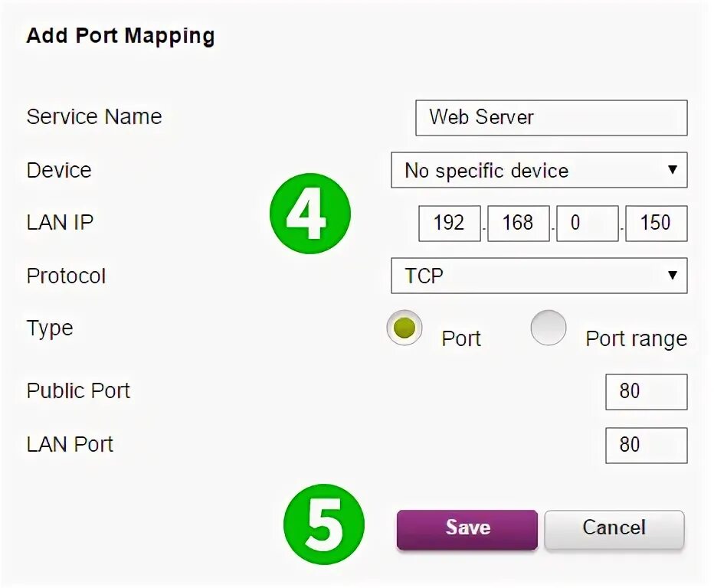The width and height of the screenshot is (714, 588).
Task: Click the second LAN IP octet field 168
Action: pos(519,224)
